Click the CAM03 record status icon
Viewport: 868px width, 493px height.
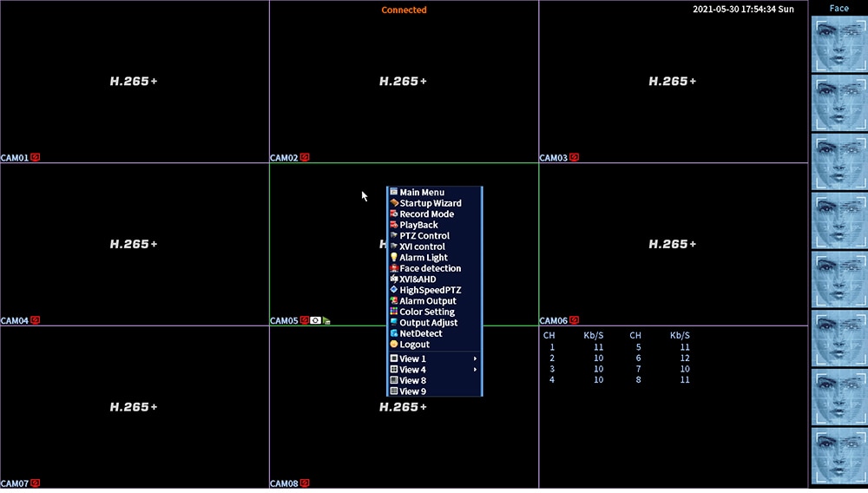574,158
